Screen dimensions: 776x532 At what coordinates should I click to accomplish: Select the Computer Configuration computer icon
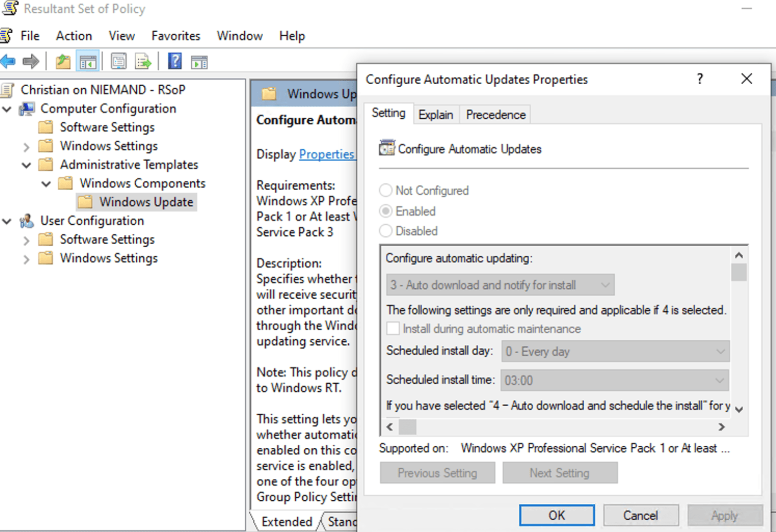pos(27,108)
